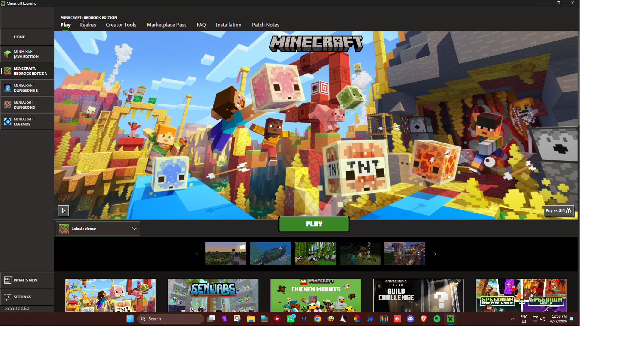This screenshot has height=362, width=644.
Task: Open the Movie Build Challenge news card
Action: (418, 295)
